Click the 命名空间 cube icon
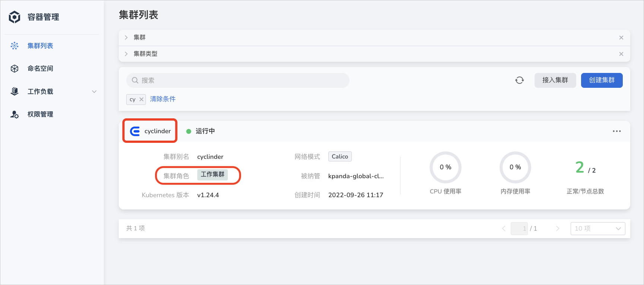 point(15,68)
